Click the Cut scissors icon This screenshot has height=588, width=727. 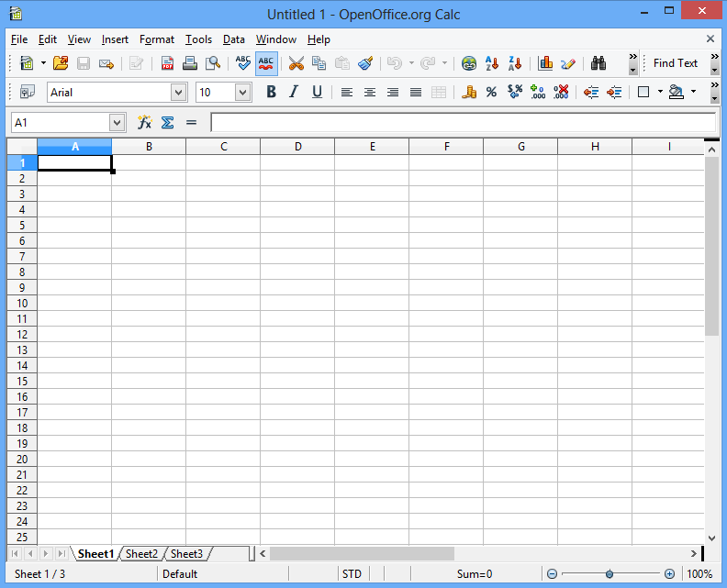(296, 63)
